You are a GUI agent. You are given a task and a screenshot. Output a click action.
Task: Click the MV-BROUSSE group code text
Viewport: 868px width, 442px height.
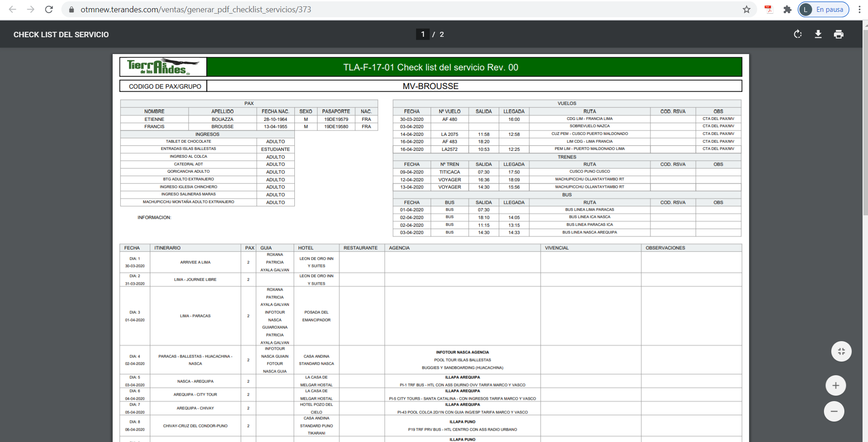coord(430,86)
